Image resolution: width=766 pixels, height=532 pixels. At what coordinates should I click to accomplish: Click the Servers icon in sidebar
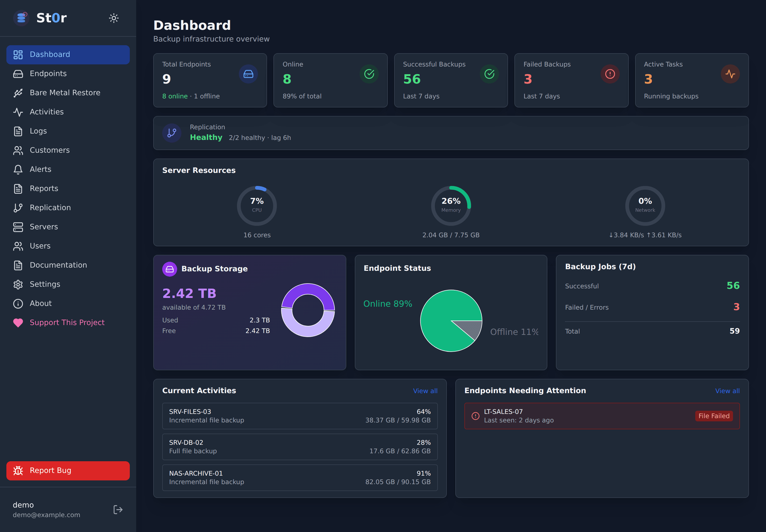(x=18, y=227)
